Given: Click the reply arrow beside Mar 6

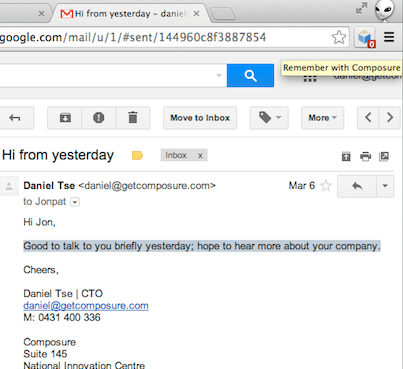Looking at the screenshot, I should (357, 186).
